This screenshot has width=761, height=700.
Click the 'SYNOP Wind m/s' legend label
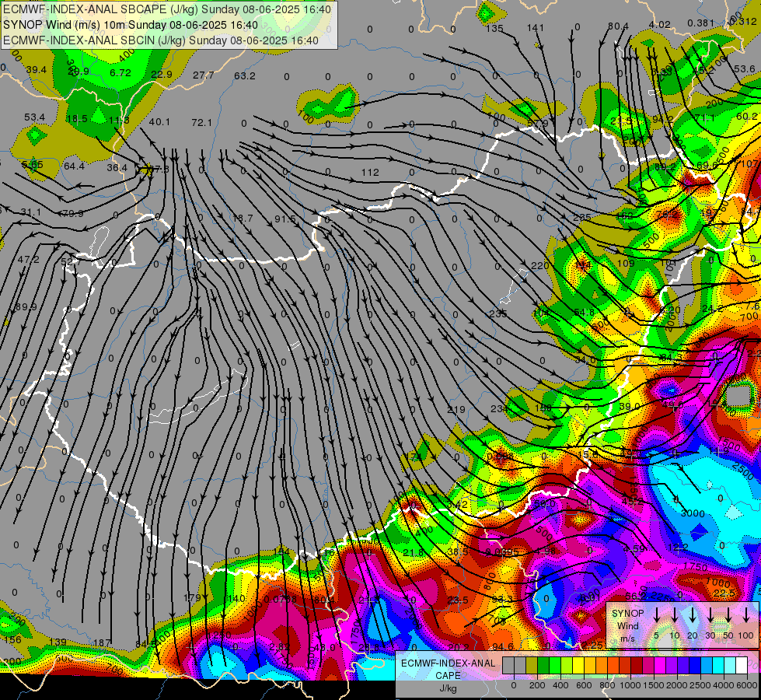click(627, 626)
